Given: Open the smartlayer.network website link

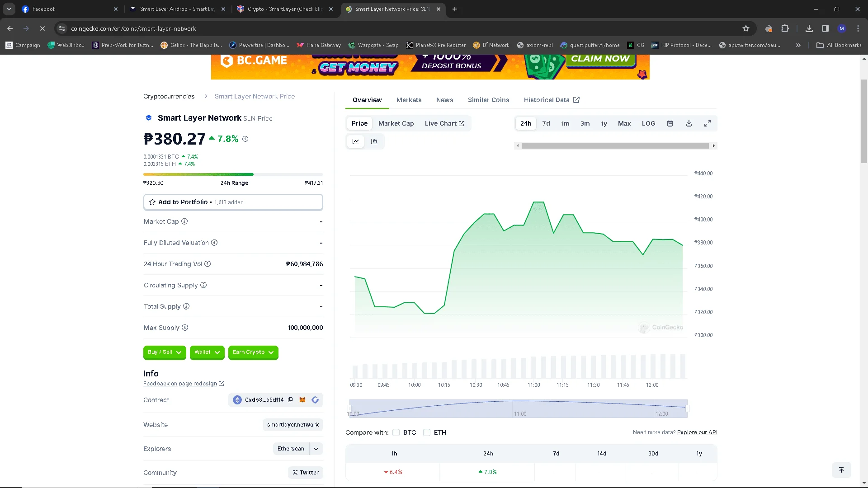Looking at the screenshot, I should [x=293, y=425].
